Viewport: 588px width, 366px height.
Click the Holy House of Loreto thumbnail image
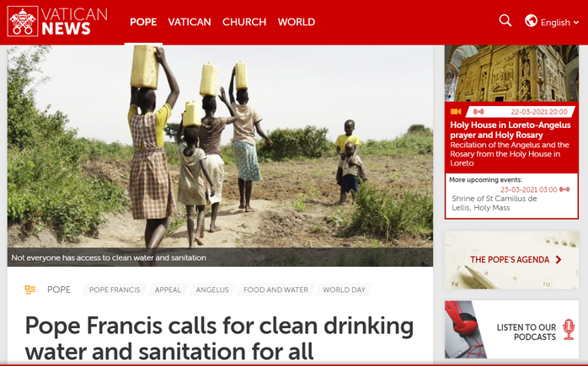511,73
